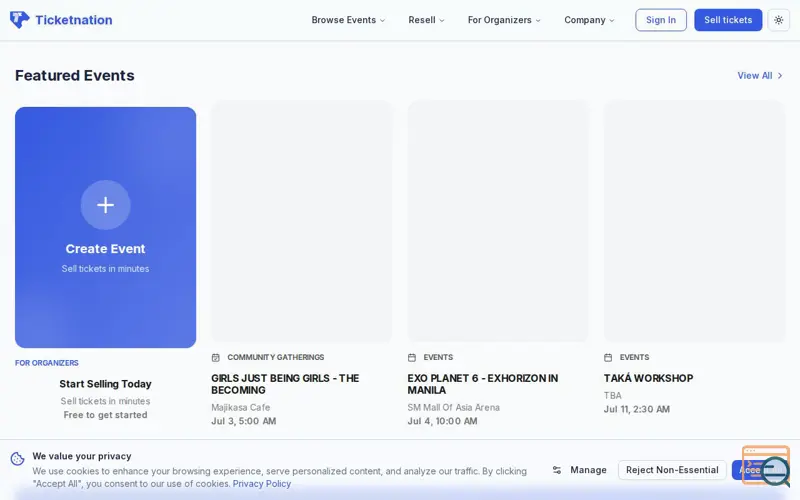Expand the Browse Events dropdown
Screen dimensions: 800x500
coord(348,20)
